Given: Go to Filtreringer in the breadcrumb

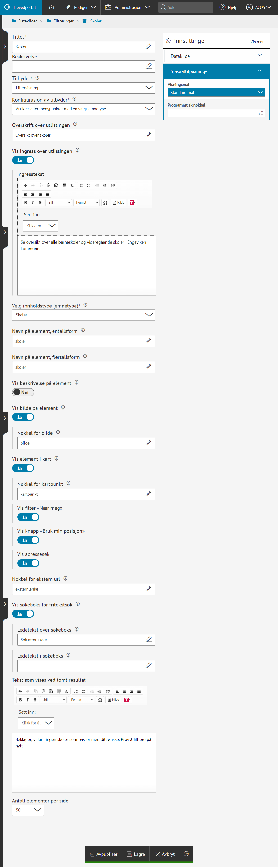Looking at the screenshot, I should [x=63, y=21].
